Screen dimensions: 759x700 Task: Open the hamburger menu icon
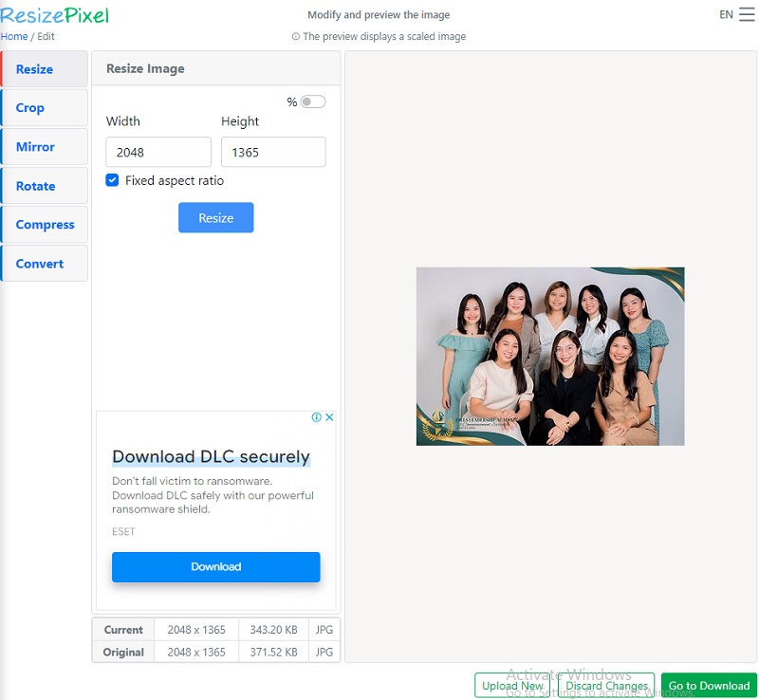(747, 15)
